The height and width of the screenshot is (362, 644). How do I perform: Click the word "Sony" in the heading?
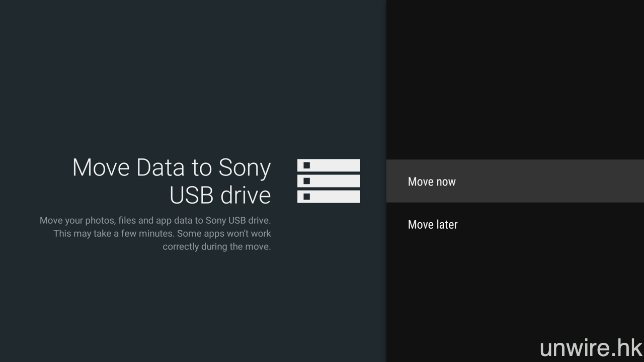click(x=245, y=167)
